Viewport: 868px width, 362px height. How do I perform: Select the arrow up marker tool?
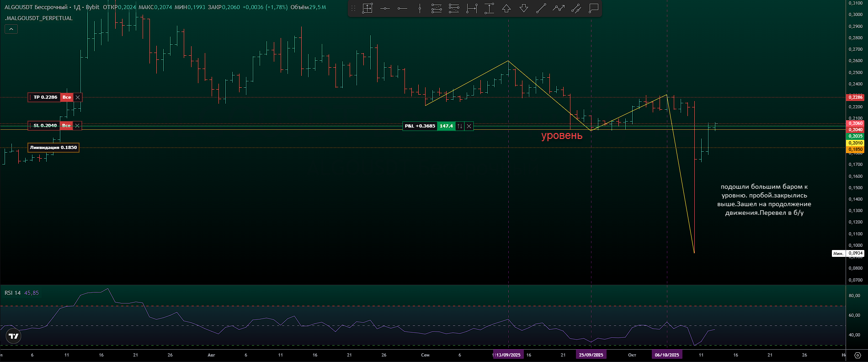[x=506, y=8]
